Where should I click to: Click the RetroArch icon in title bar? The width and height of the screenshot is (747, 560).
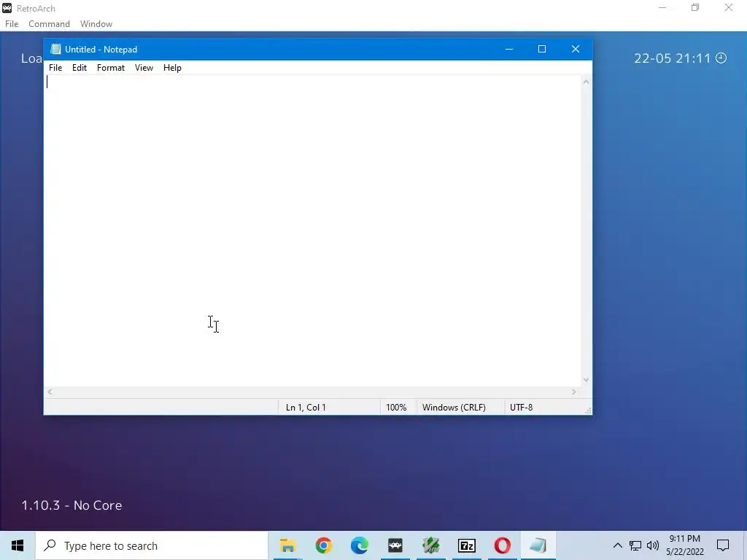click(7, 8)
